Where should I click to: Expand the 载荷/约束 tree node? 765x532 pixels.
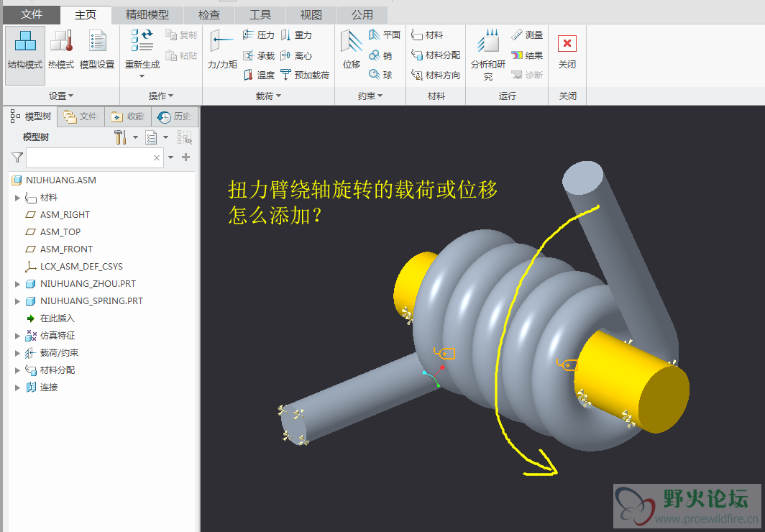coord(17,353)
